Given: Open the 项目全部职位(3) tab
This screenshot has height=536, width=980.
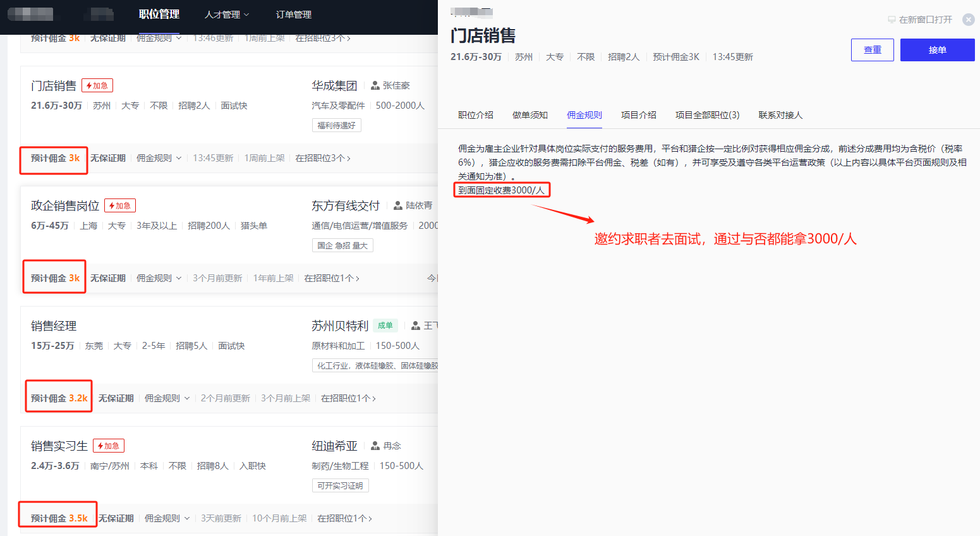Looking at the screenshot, I should tap(708, 115).
